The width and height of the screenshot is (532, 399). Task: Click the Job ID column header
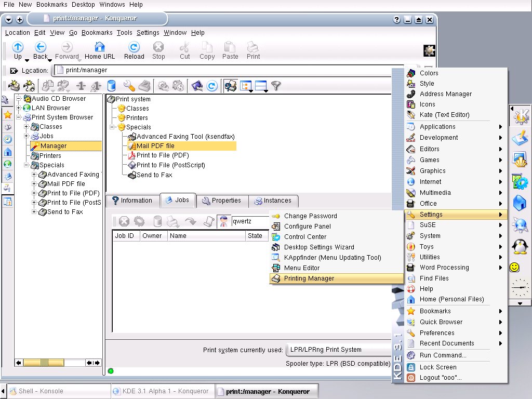point(126,236)
